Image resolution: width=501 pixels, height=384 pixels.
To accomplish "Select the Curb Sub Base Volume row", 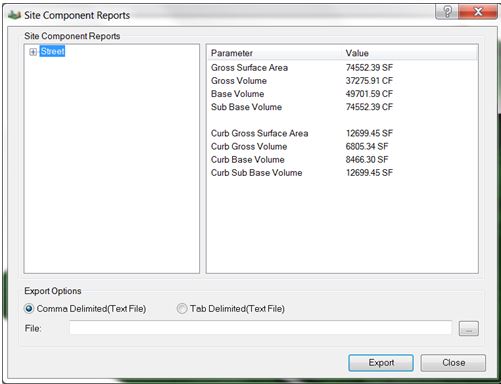I will [342, 173].
